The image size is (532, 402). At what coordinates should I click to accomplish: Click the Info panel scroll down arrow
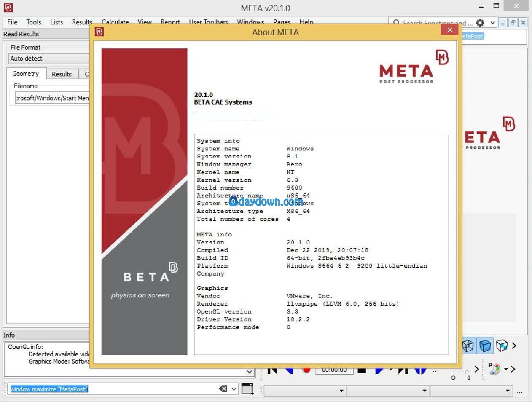tap(250, 372)
